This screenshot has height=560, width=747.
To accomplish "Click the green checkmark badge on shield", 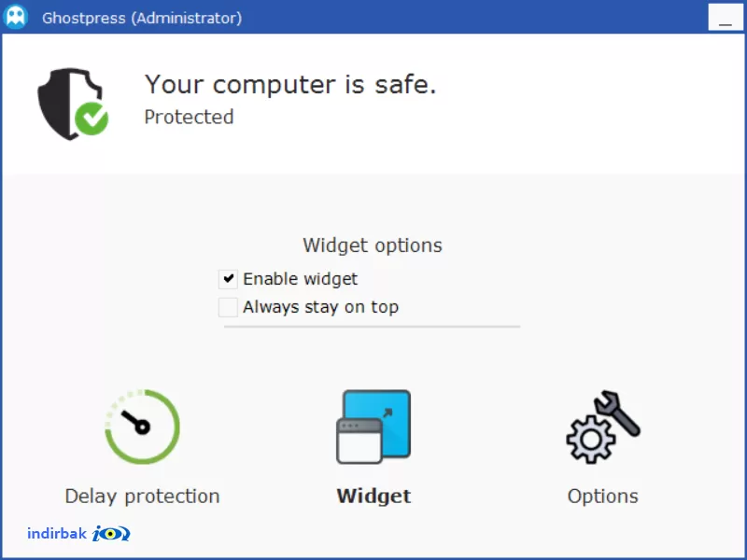I will tap(92, 119).
